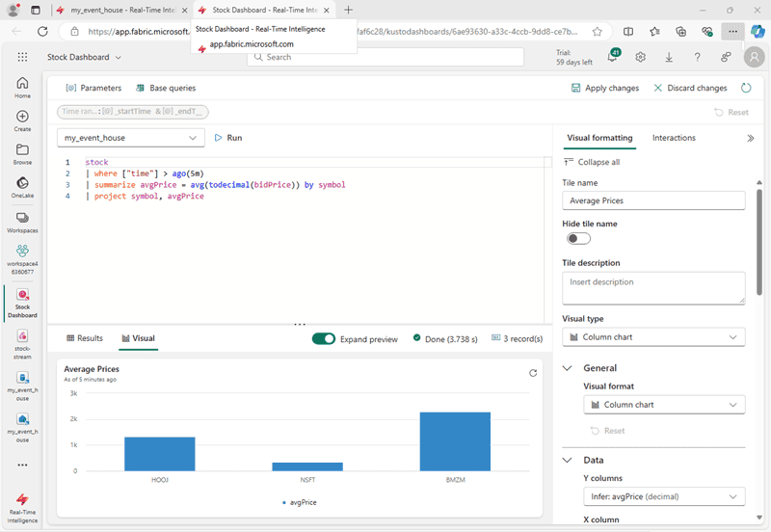Open the Visual type dropdown
Screen dimensions: 771x532
pyautogui.click(x=652, y=337)
